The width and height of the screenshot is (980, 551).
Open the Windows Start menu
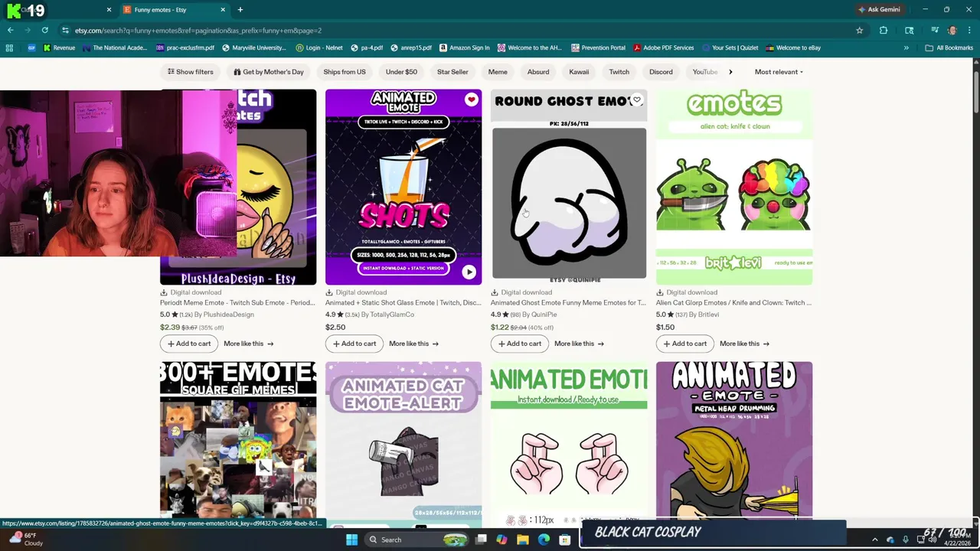(x=351, y=540)
